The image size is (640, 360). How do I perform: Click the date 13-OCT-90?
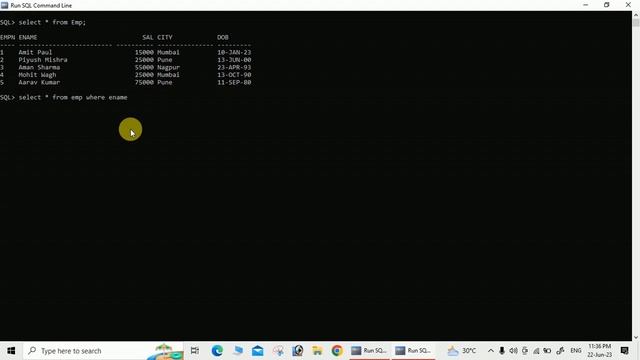(234, 75)
